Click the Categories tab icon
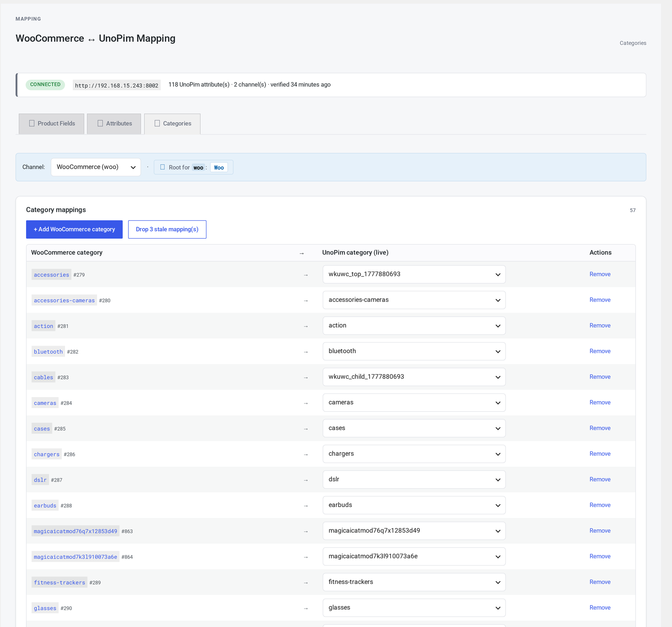The width and height of the screenshot is (672, 627). [x=157, y=123]
